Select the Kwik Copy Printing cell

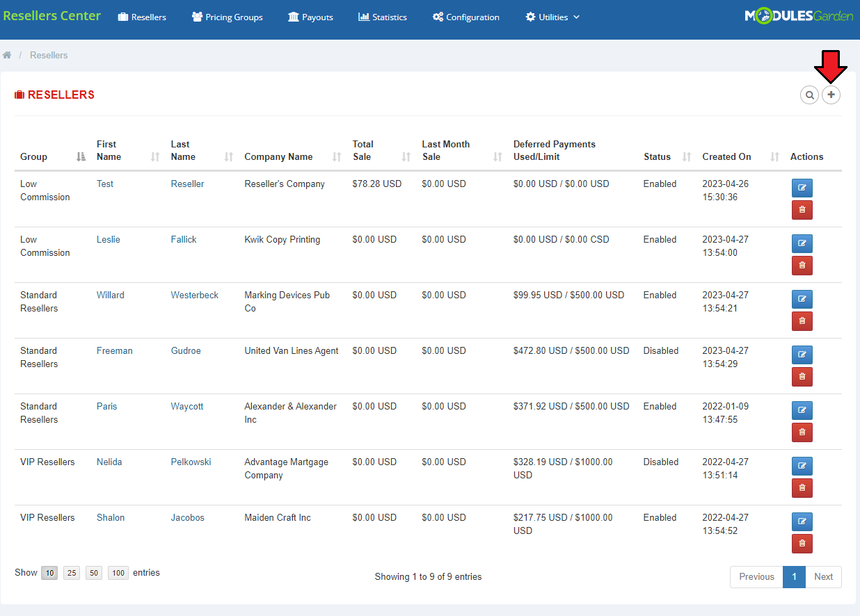pos(282,239)
